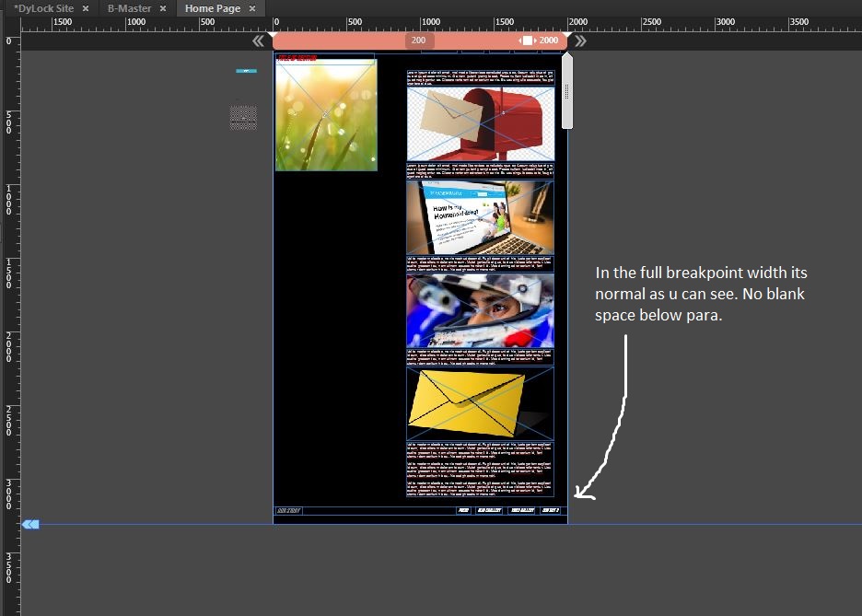Click the PRESS footer link

(463, 510)
